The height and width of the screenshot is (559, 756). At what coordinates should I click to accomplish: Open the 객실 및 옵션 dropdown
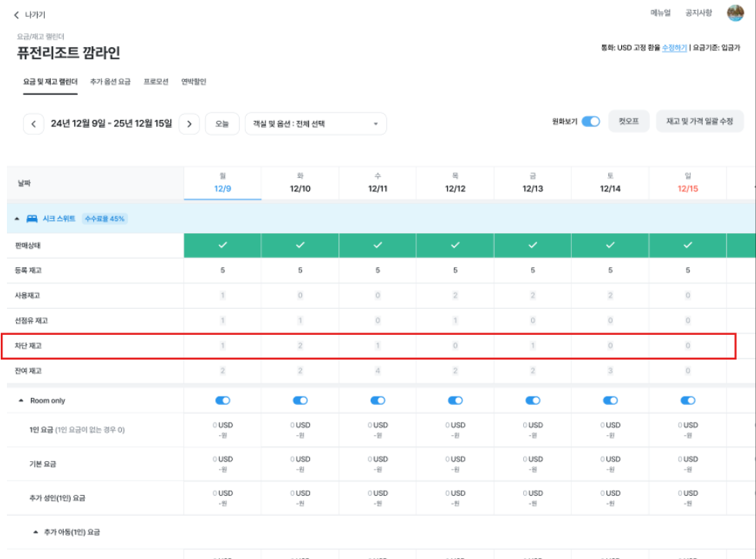coord(315,124)
